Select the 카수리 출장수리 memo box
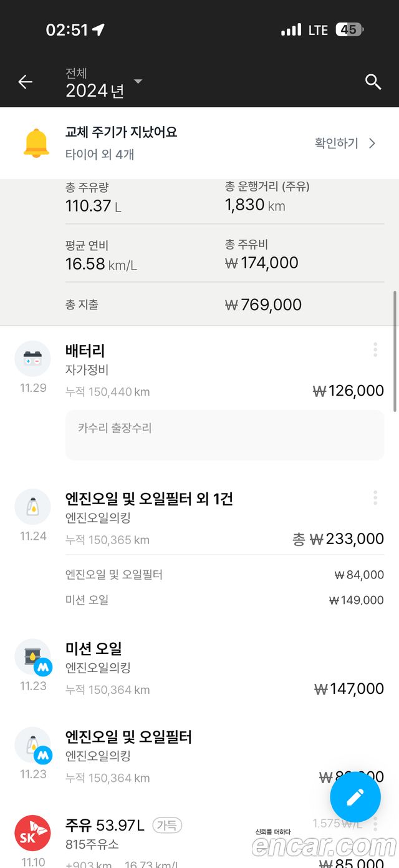 coord(224,435)
